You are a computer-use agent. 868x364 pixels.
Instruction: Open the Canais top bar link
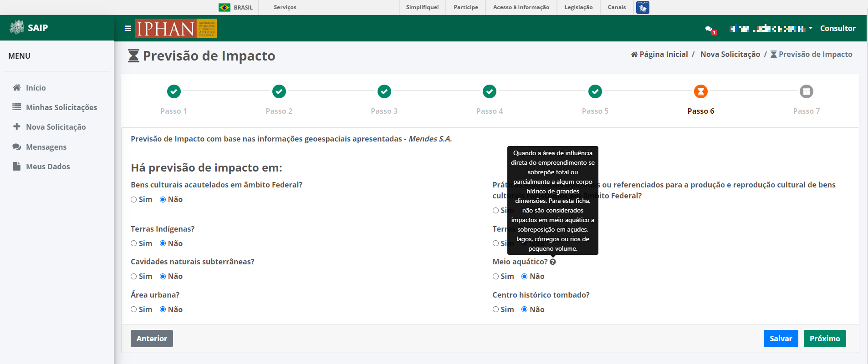coord(617,7)
